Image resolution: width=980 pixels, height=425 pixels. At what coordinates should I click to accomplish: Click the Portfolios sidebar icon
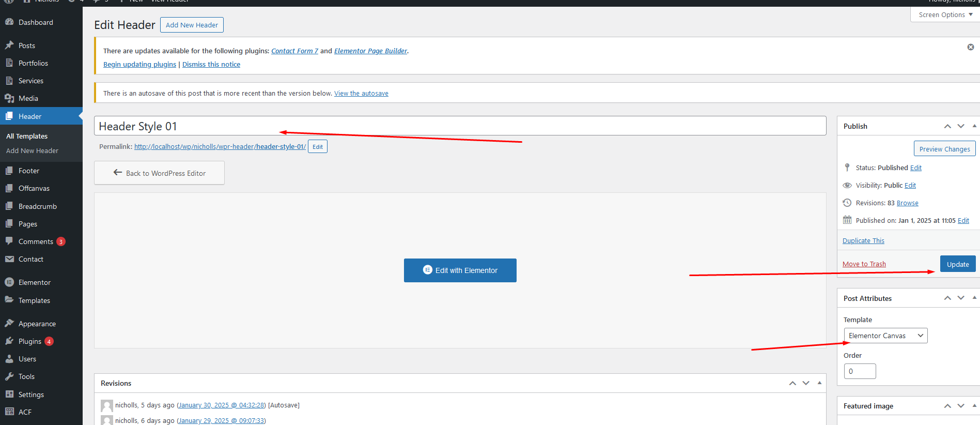(x=9, y=63)
